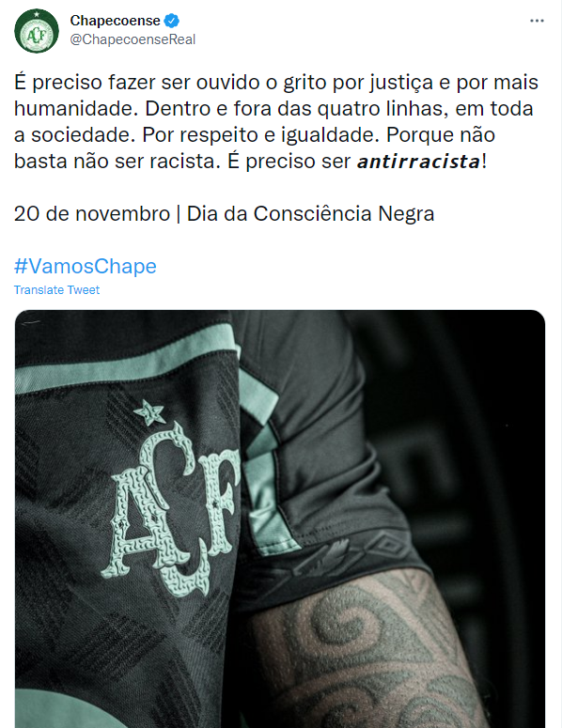Open the attached jersey photo
This screenshot has width=562, height=728.
coord(280,519)
